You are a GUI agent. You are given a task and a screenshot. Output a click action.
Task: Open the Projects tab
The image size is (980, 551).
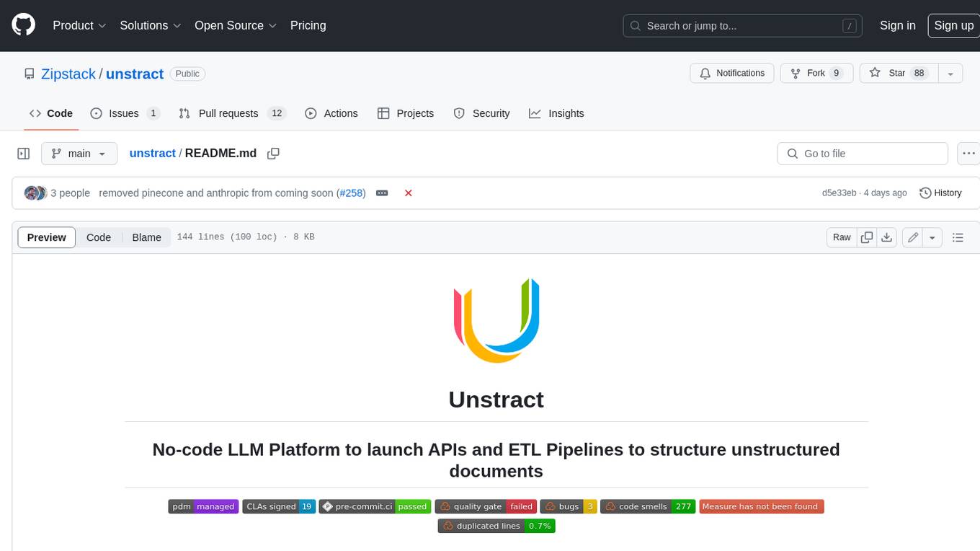[406, 113]
